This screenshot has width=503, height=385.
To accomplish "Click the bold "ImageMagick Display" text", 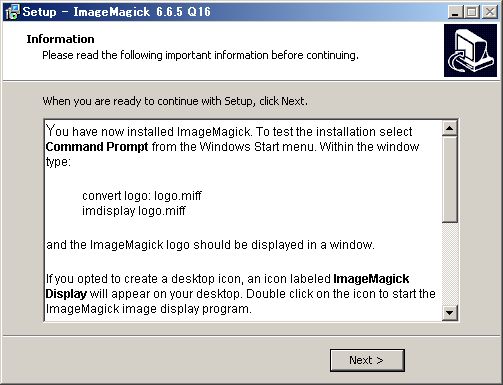I will pos(227,286).
